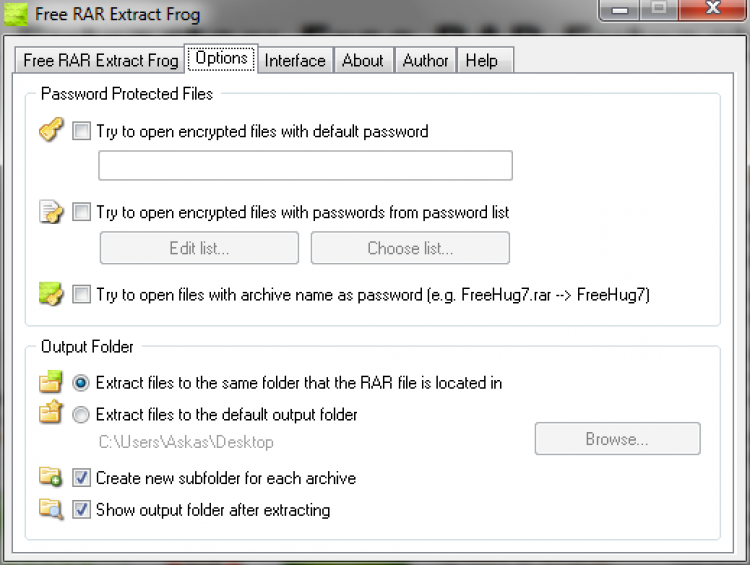This screenshot has width=750, height=565.
Task: Click inside the default password text field
Action: coord(305,166)
